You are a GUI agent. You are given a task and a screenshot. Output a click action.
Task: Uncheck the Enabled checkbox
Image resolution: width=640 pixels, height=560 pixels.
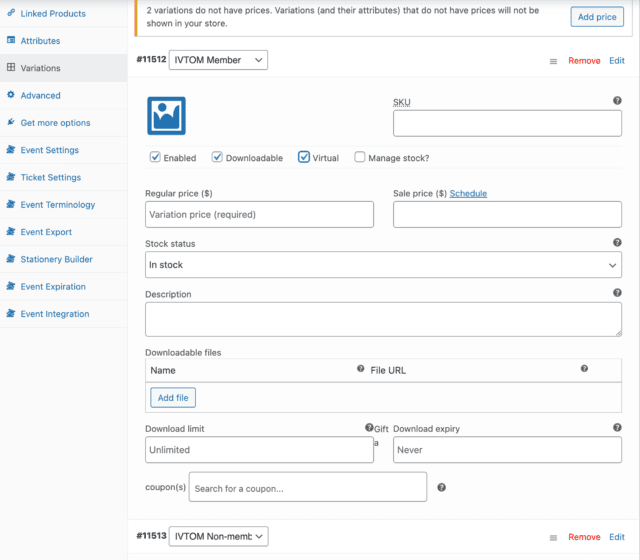tap(155, 157)
